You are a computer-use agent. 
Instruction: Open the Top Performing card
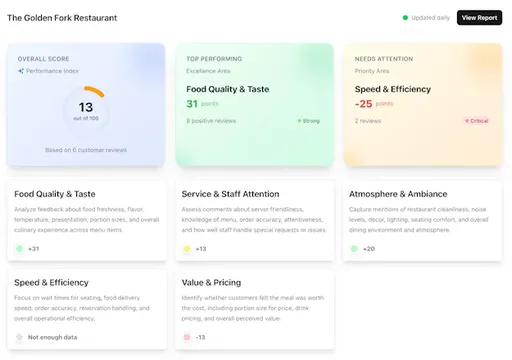click(255, 104)
